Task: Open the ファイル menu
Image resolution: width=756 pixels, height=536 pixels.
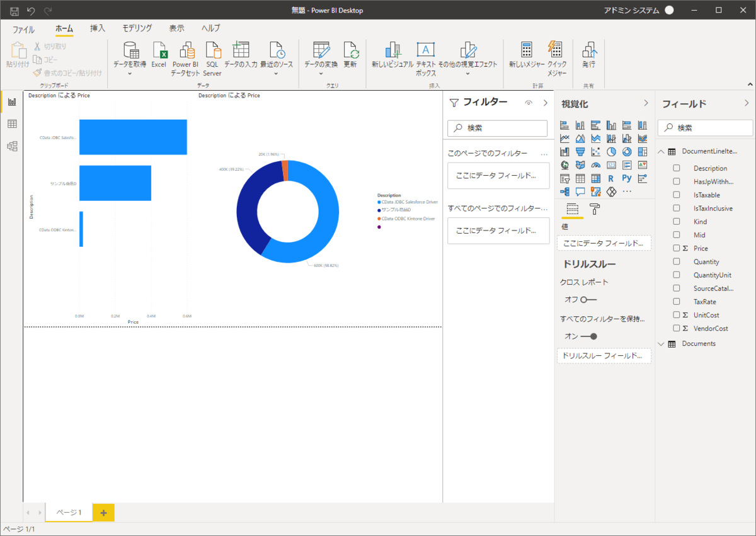Action: 24,29
